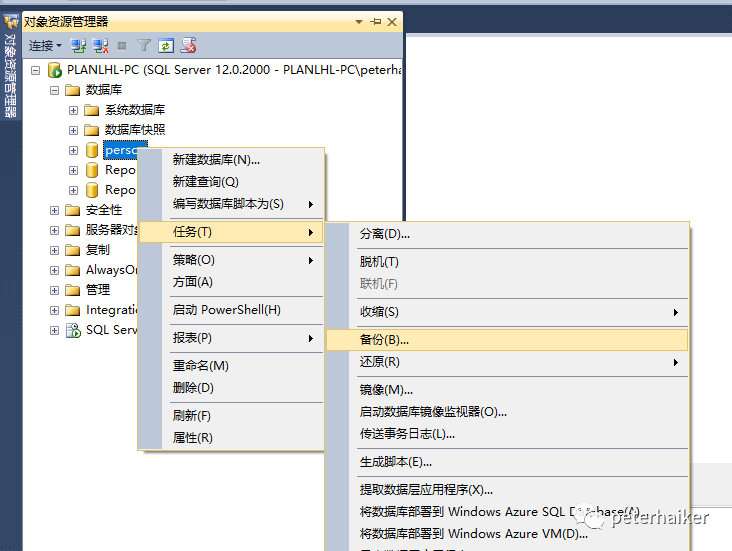Select the 系统数据库 folder icon
The image size is (732, 551).
pyautogui.click(x=92, y=110)
